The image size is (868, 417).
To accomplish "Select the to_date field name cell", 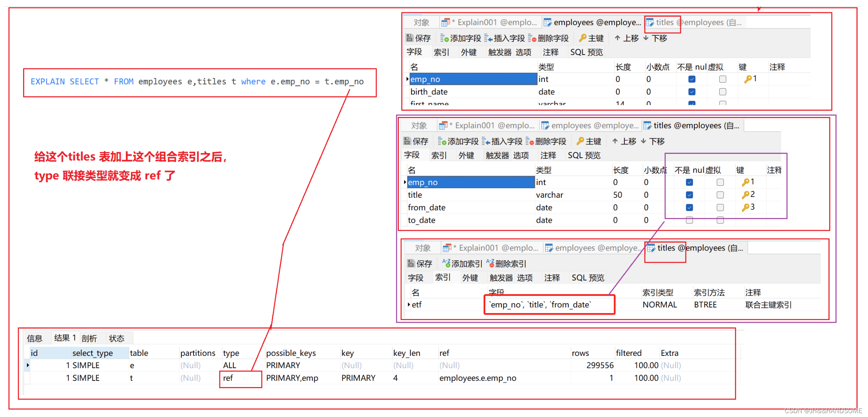I will [470, 220].
